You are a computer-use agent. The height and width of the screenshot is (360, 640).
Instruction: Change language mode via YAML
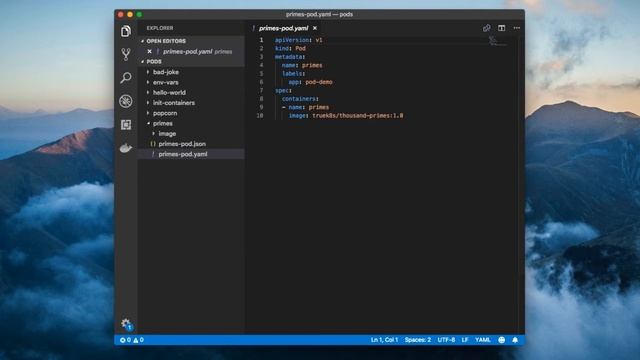[x=483, y=340]
